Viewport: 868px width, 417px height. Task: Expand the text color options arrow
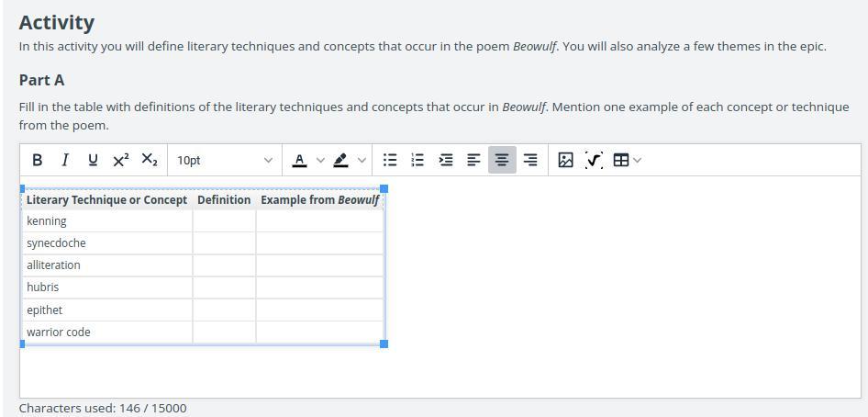click(320, 160)
